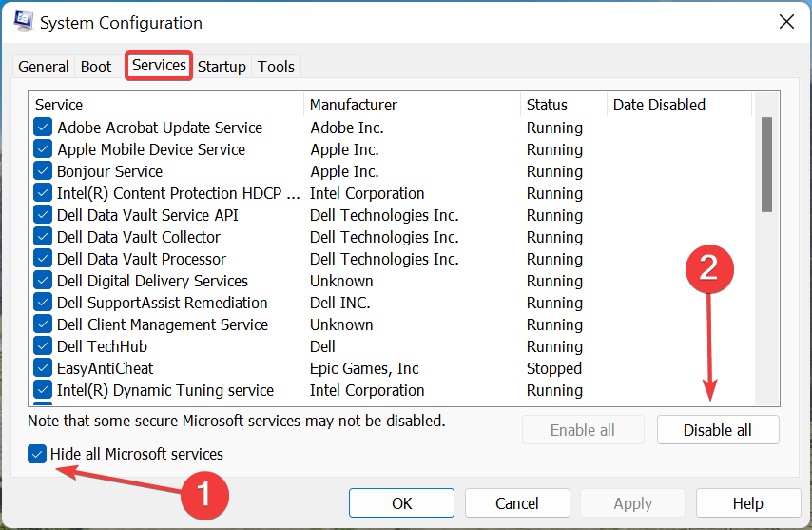Click the Cancel button

[x=517, y=503]
